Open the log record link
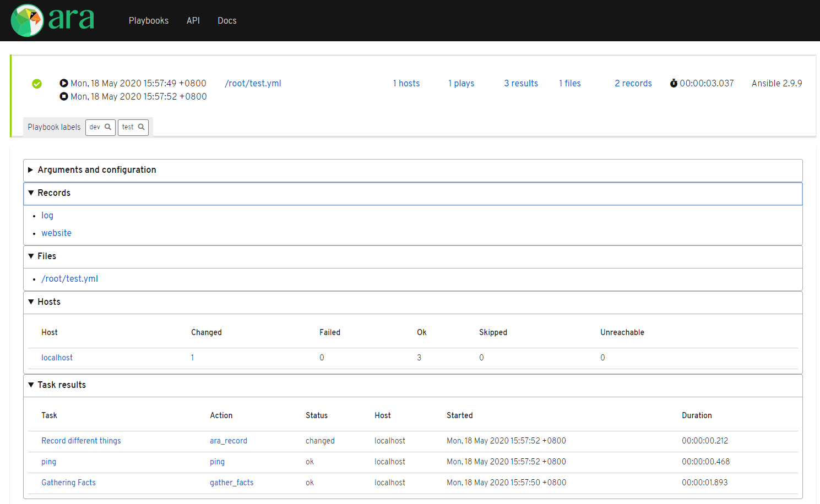The height and width of the screenshot is (504, 820). coord(47,216)
